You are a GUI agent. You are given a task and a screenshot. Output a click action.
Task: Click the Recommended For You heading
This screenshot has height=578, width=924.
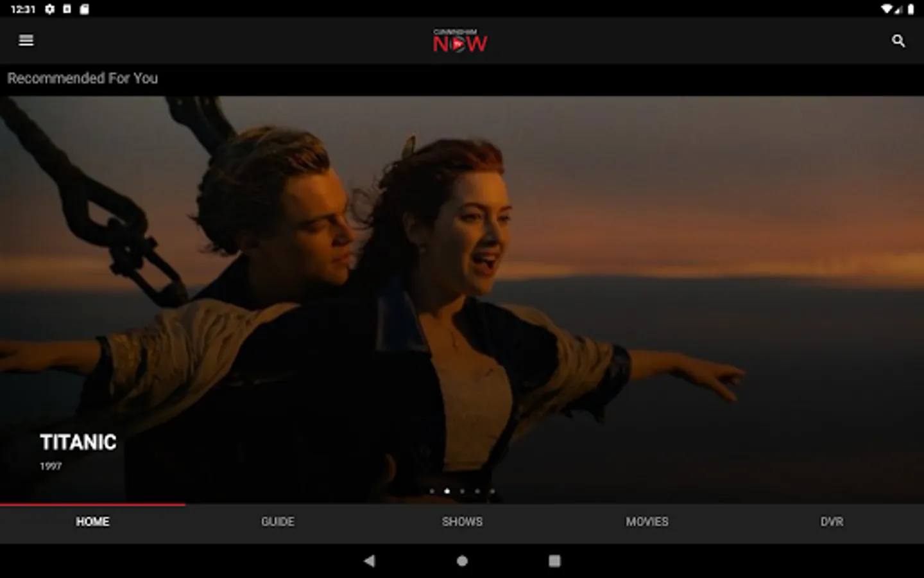(83, 78)
